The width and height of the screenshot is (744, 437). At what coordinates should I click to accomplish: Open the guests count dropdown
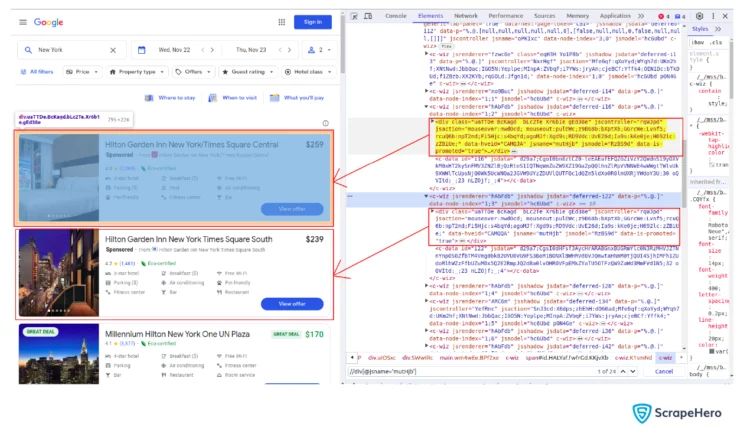click(x=319, y=50)
